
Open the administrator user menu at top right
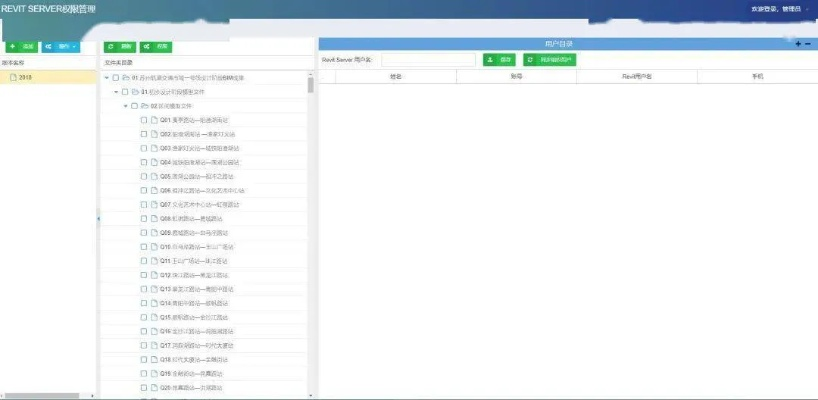[x=780, y=9]
